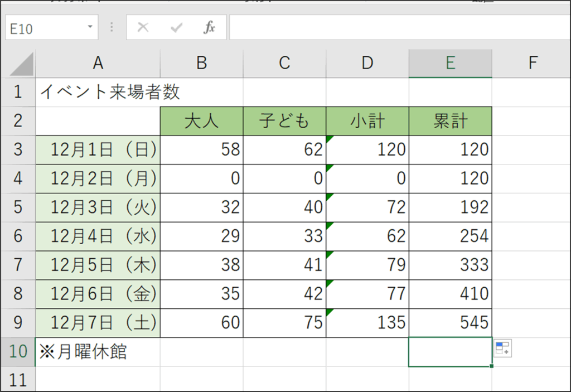The image size is (571, 392).
Task: Click into the formula bar input
Action: [x=400, y=27]
